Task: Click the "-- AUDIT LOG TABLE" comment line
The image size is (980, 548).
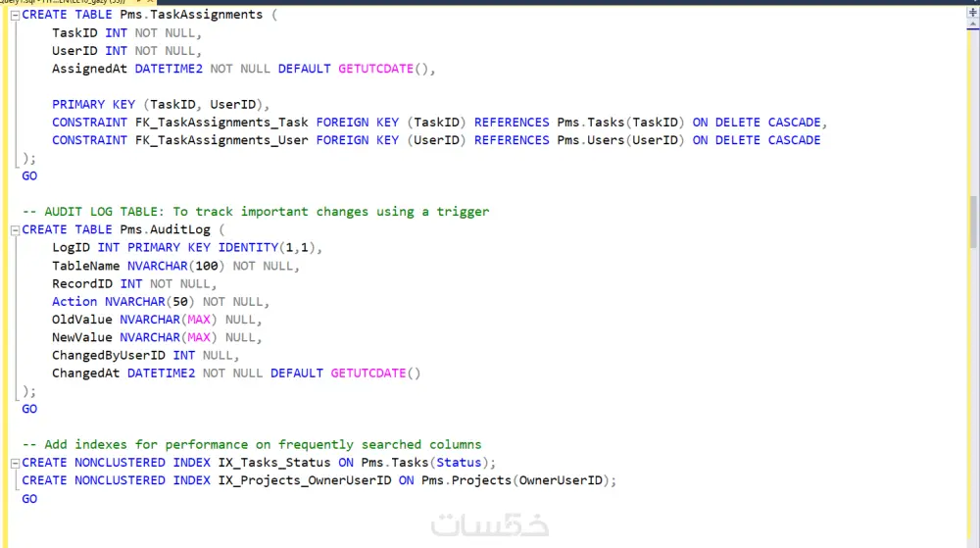Action: [x=256, y=212]
